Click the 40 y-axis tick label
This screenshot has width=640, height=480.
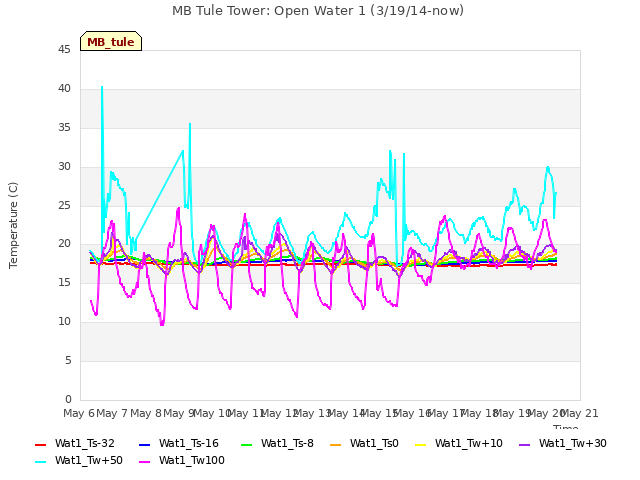point(64,89)
